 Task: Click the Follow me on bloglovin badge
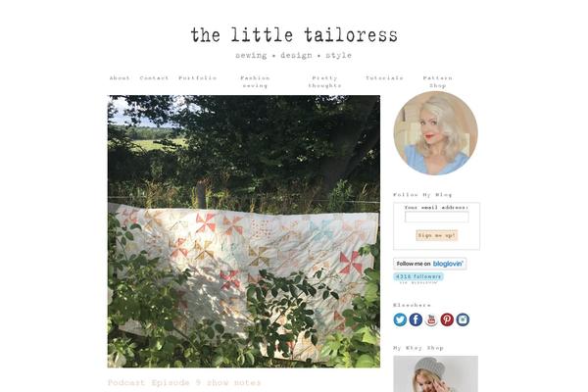point(430,264)
